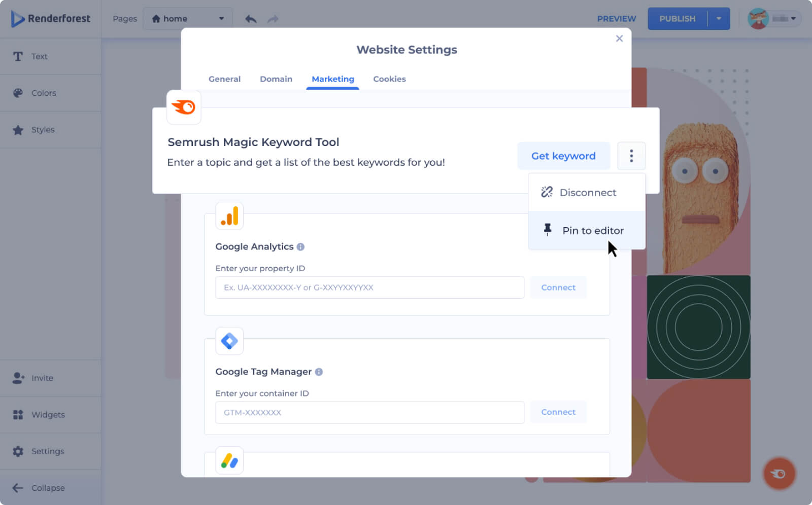Open the Styles panel in sidebar
Viewport: 812px width, 505px height.
[43, 130]
